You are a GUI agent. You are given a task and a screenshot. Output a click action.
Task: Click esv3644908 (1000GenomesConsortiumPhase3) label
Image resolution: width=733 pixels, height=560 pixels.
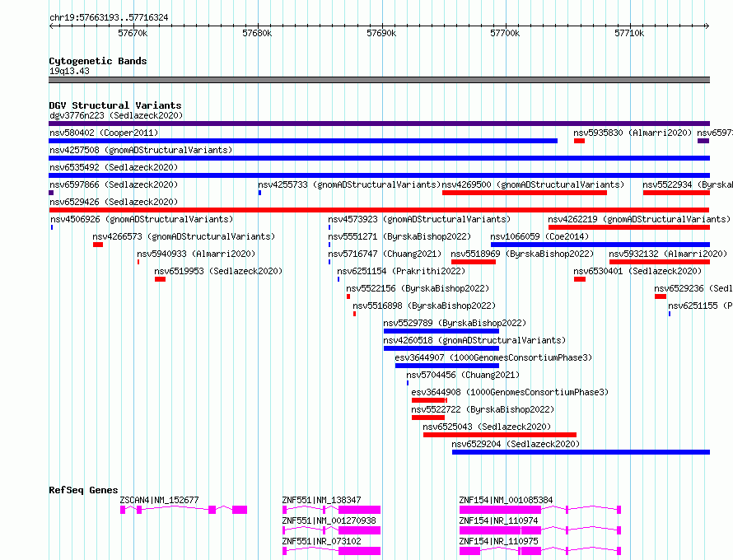pos(510,392)
